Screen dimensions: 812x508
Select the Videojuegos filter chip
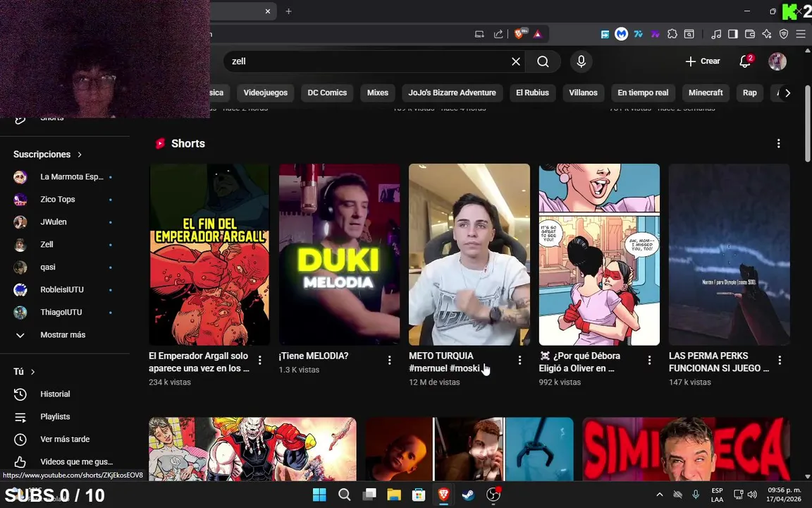[x=266, y=93]
